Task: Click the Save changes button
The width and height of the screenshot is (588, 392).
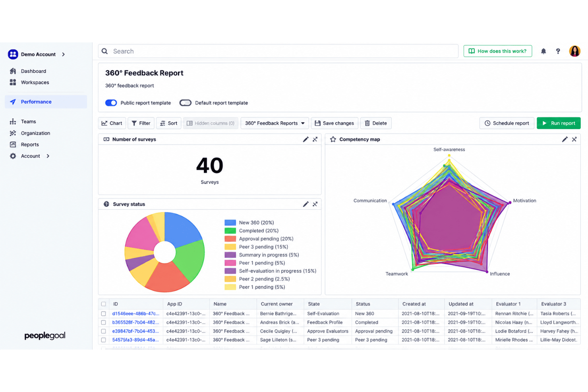Action: click(x=335, y=123)
